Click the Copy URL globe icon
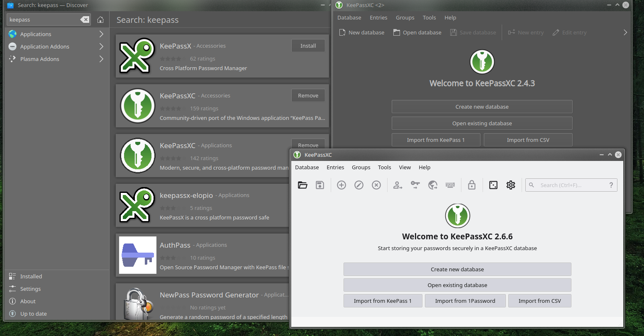 [432, 185]
